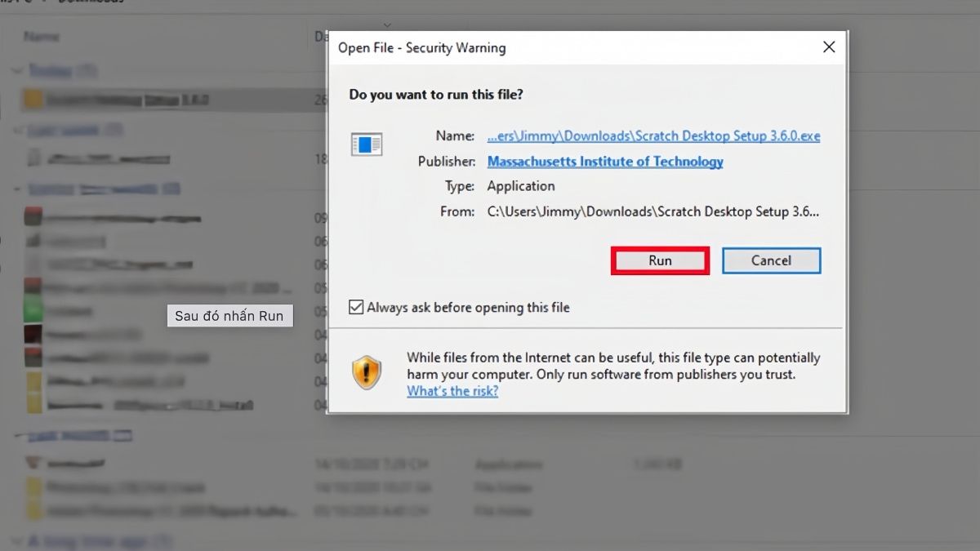Image resolution: width=980 pixels, height=551 pixels.
Task: Click the yellow security shield warning icon
Action: [367, 373]
